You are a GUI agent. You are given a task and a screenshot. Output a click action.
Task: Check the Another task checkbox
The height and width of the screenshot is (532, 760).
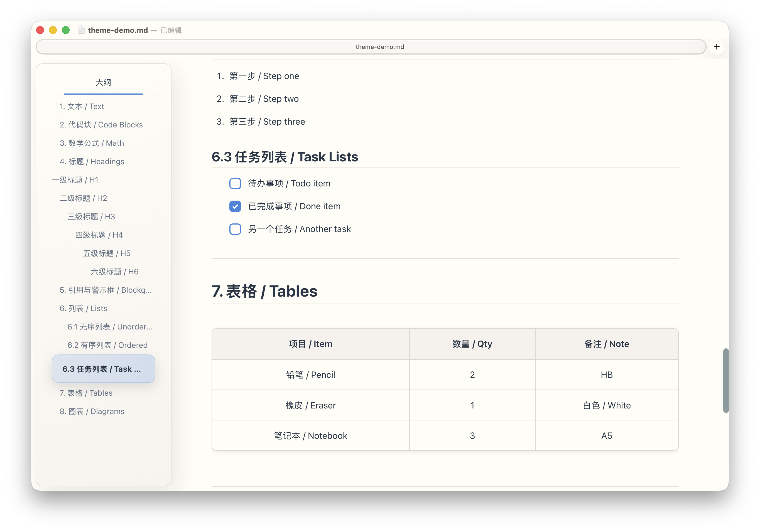(235, 229)
